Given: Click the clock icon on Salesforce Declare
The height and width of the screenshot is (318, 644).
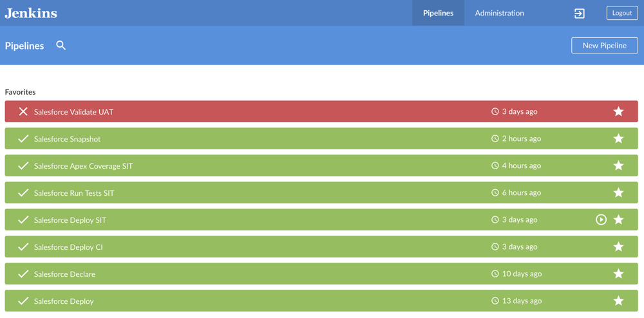Looking at the screenshot, I should (x=495, y=274).
